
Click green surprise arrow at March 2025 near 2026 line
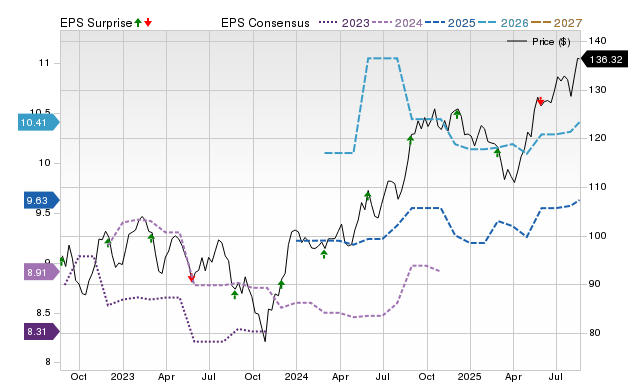click(498, 153)
